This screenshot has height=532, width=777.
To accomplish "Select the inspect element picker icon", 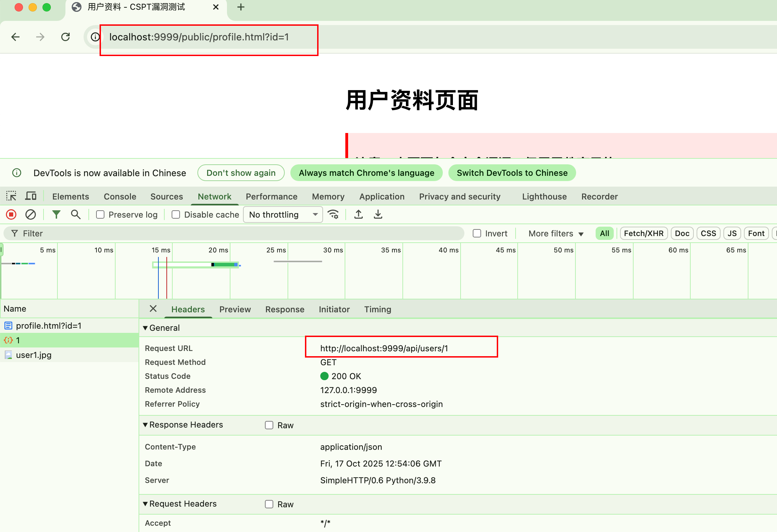I will coord(11,196).
